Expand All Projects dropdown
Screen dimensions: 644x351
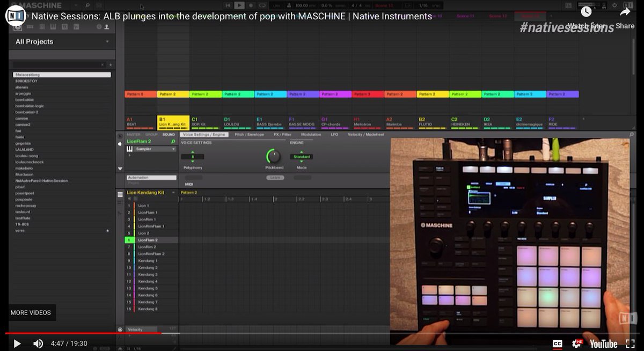click(x=107, y=41)
